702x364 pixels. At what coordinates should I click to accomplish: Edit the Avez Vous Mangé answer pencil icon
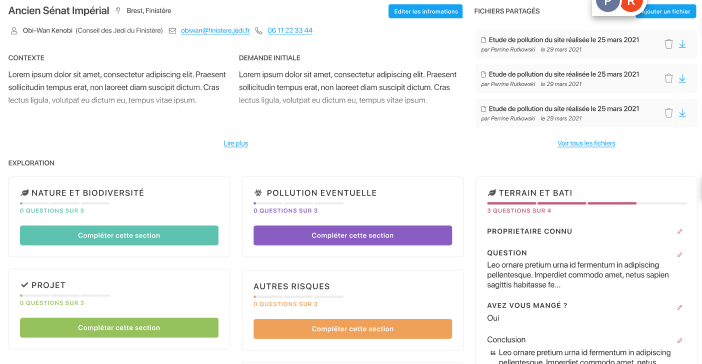pyautogui.click(x=680, y=307)
